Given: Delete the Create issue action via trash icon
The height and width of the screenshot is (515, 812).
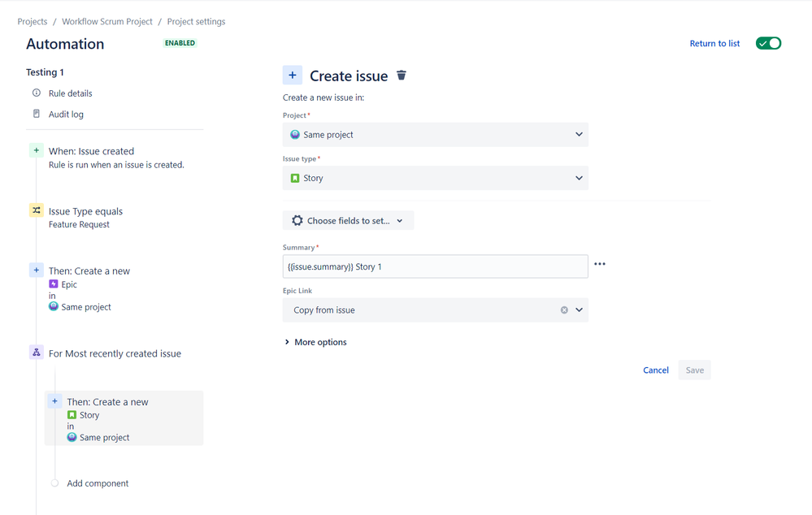Looking at the screenshot, I should coord(402,76).
